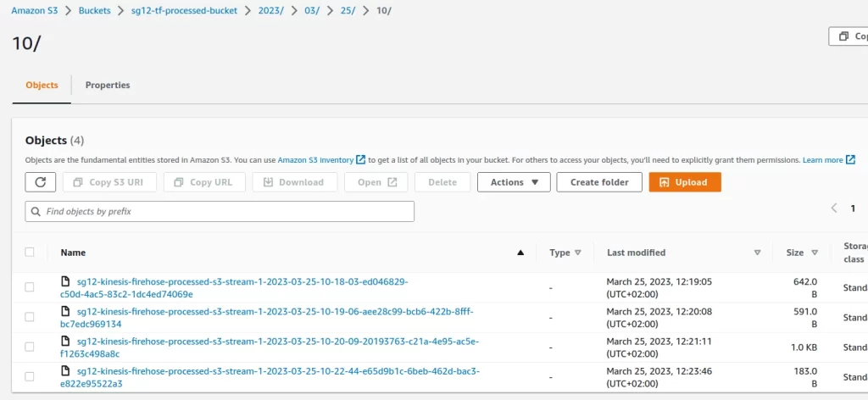This screenshot has width=868, height=400.
Task: Tick checkbox for object 10-19-06-aee28c99
Action: 30,317
